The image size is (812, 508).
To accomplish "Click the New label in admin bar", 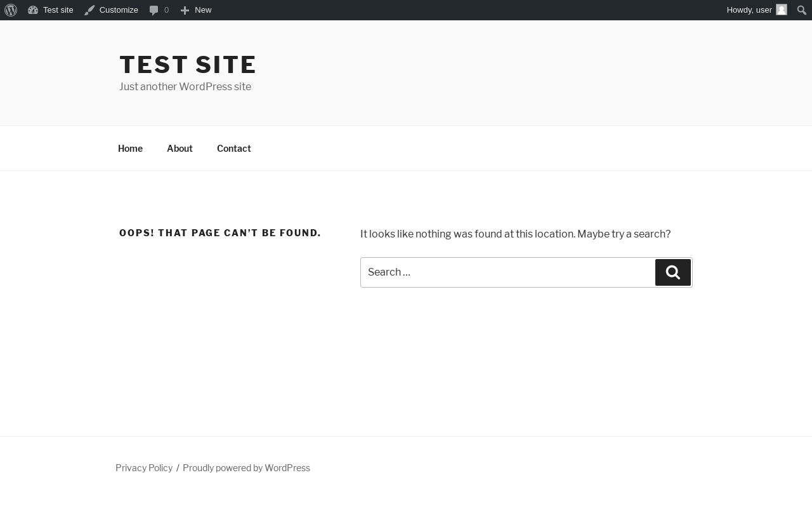I will [203, 10].
